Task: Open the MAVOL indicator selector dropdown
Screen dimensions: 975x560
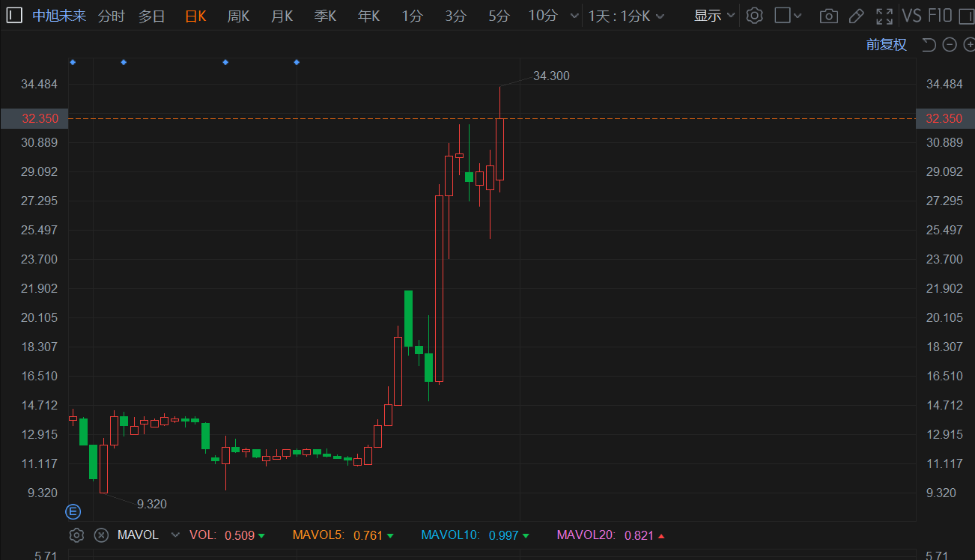Action: (x=175, y=535)
